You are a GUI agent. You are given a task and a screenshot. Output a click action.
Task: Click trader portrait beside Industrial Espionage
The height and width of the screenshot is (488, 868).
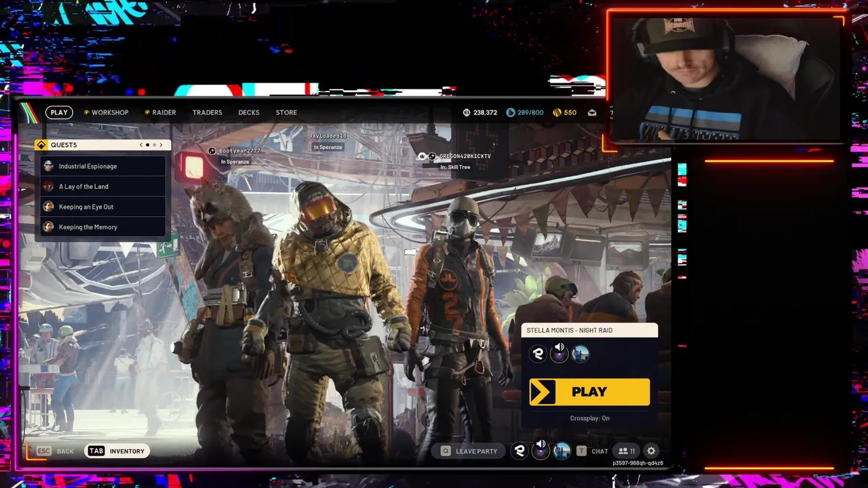point(48,166)
